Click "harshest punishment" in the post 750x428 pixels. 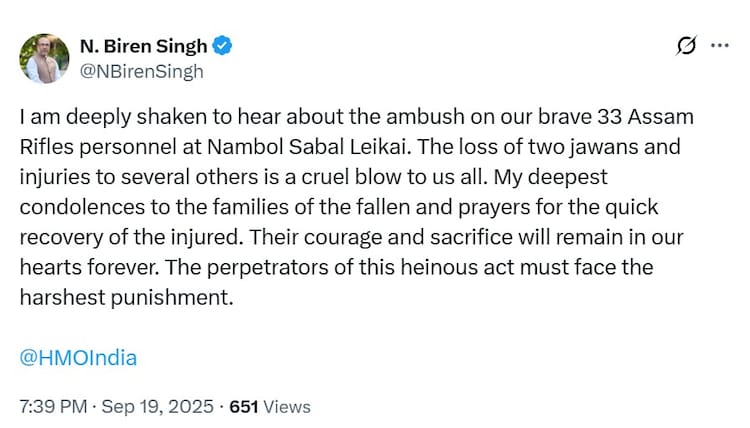click(124, 298)
